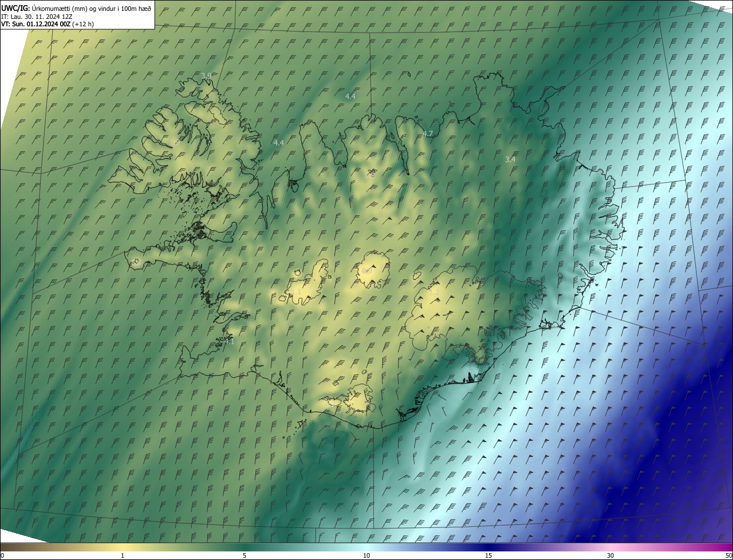The height and width of the screenshot is (560, 733).
Task: Click the "4.7" value label on the map
Action: click(428, 133)
